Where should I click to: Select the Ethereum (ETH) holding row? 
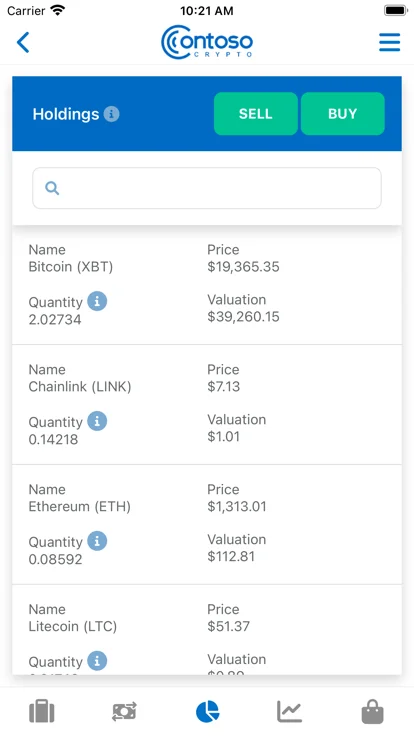click(207, 524)
